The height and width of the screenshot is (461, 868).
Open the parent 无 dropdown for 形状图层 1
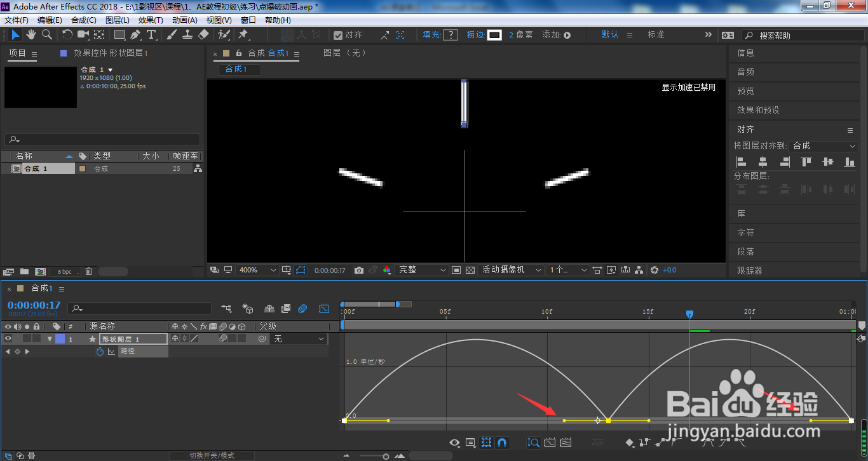[x=299, y=339]
